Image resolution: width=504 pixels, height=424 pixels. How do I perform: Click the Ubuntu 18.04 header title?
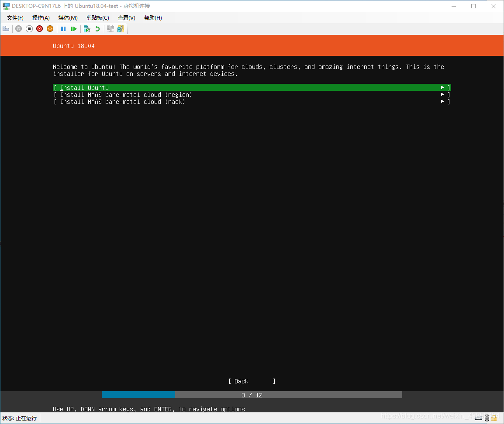[74, 46]
